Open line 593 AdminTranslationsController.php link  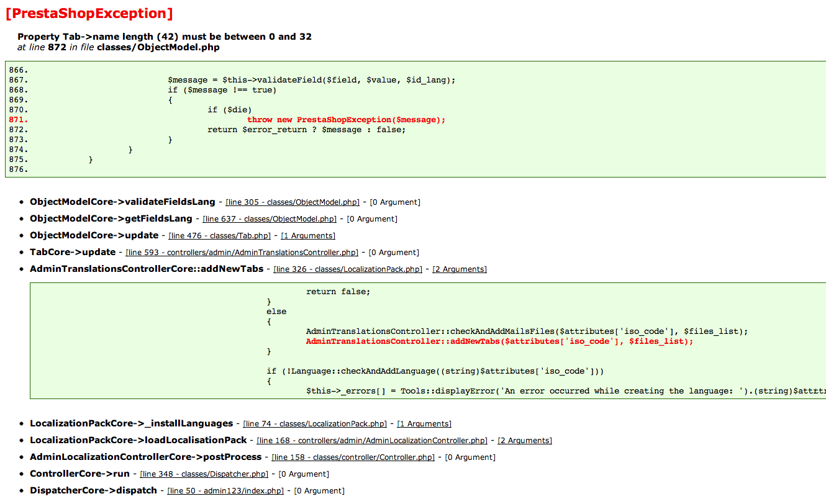point(242,253)
